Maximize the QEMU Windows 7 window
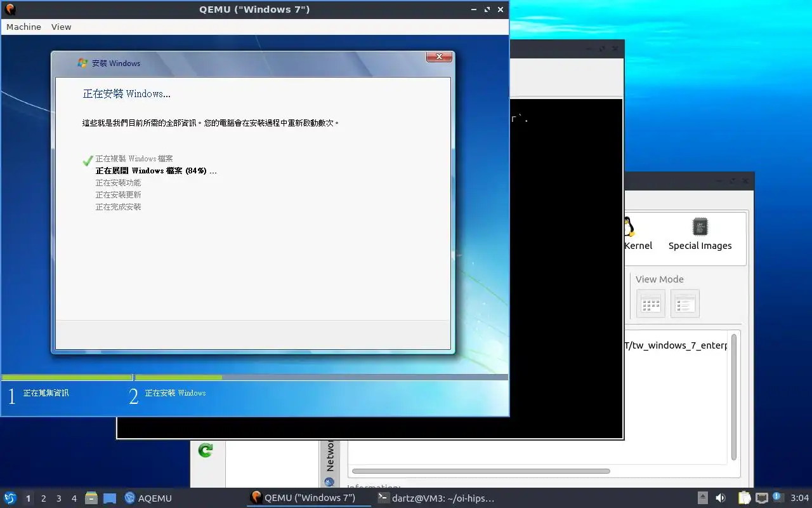The width and height of the screenshot is (812, 508). [487, 10]
